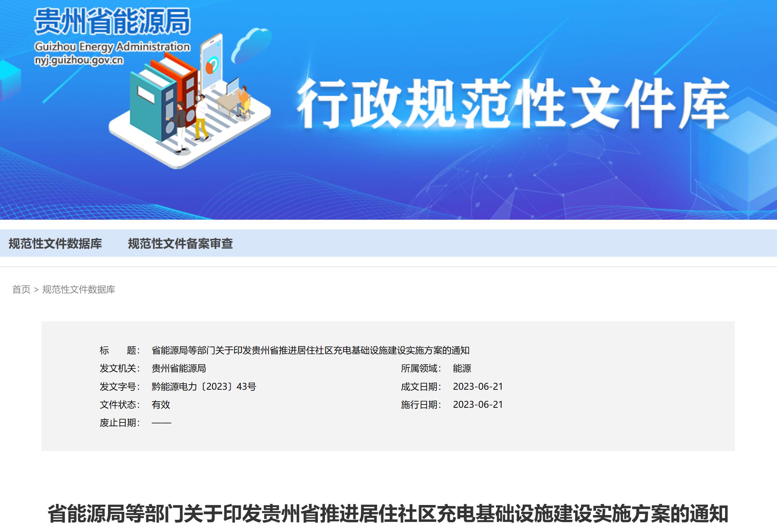
Task: Click the 贵州省能源局 site logo
Action: [x=112, y=21]
